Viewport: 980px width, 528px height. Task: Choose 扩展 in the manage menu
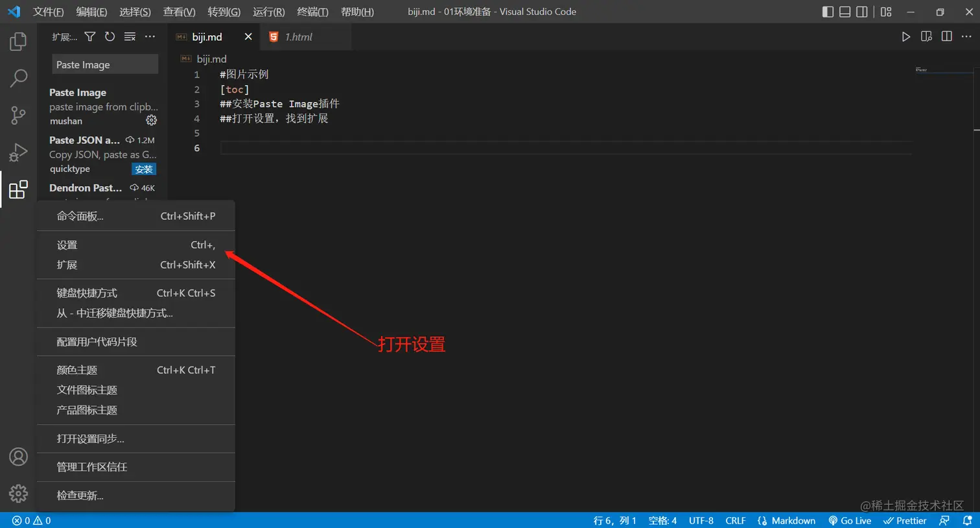coord(136,265)
